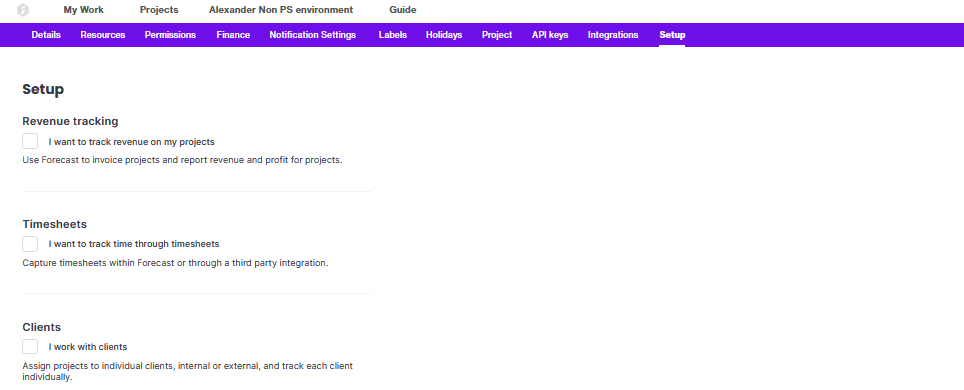964x390 pixels.
Task: Check the 'I work with clients' box
Action: pos(30,347)
